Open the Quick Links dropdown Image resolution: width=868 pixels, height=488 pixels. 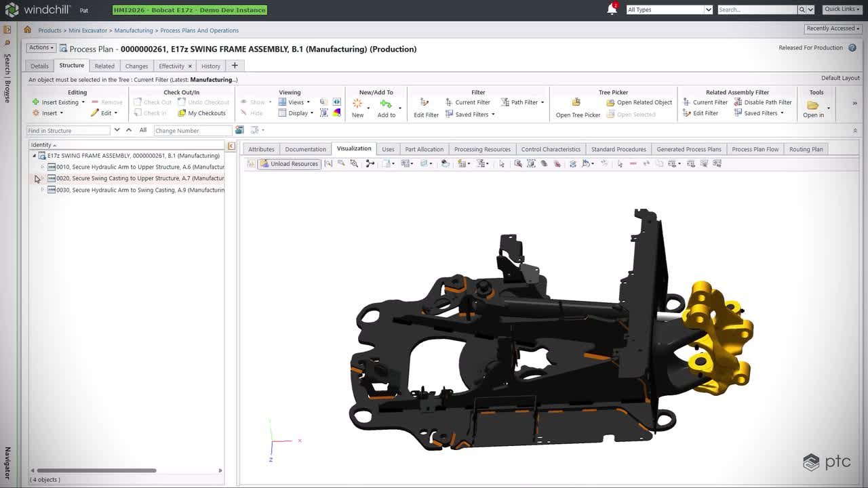click(x=841, y=9)
